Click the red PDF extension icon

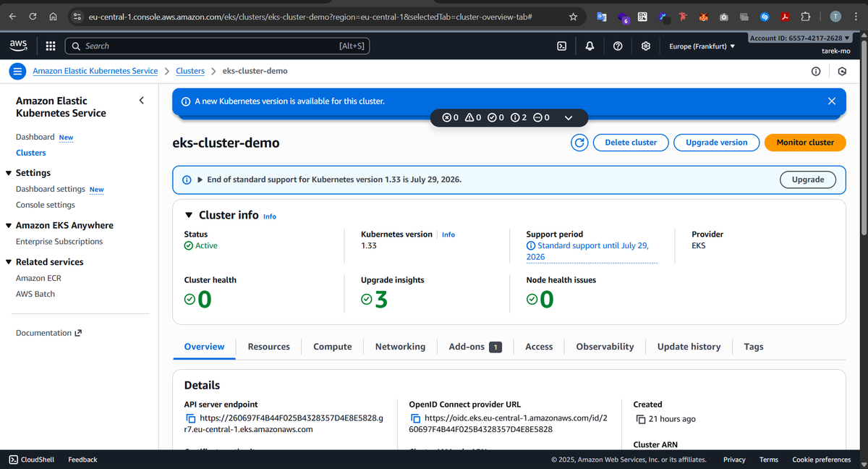point(786,16)
